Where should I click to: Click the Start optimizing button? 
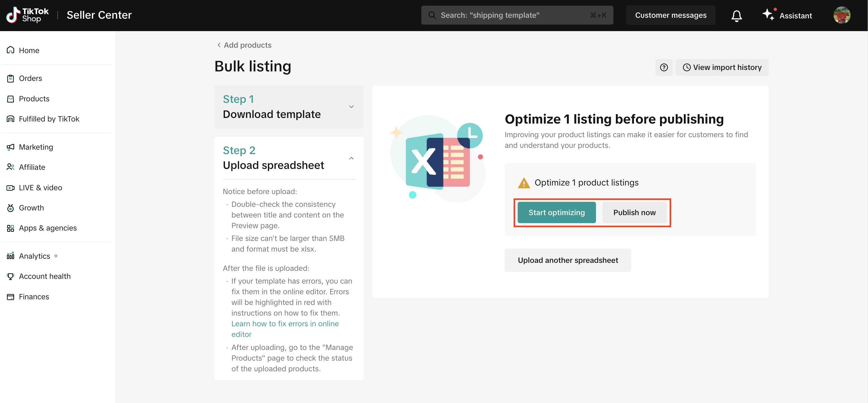556,212
